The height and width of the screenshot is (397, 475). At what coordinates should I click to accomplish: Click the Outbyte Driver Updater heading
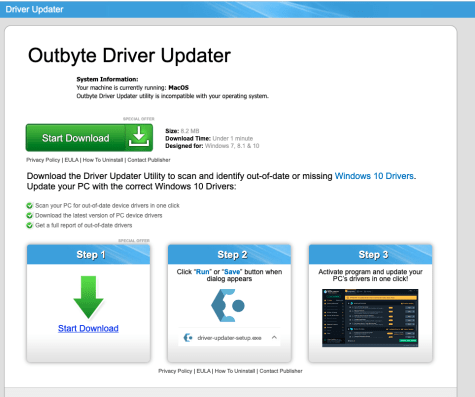129,55
